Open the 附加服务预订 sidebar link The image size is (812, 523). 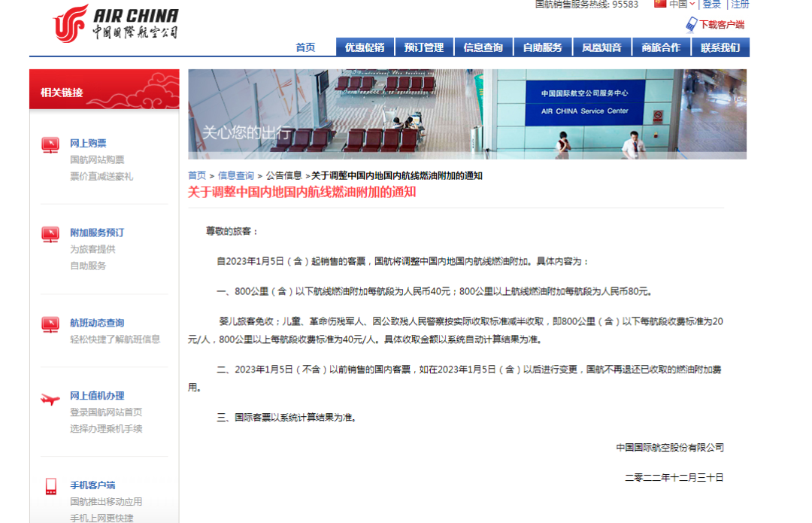(97, 233)
